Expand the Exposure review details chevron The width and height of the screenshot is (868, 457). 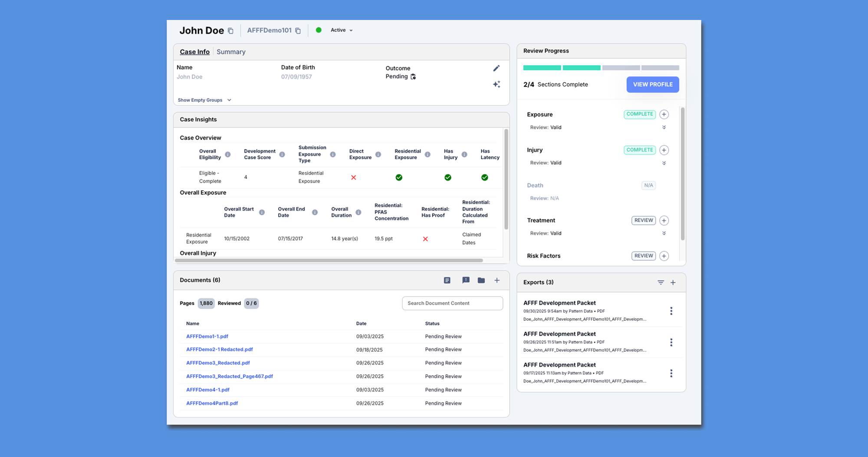664,128
